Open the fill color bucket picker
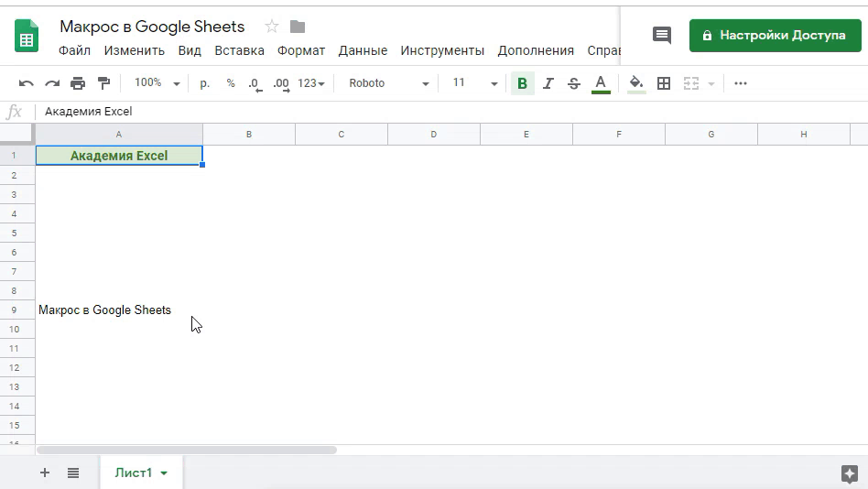The image size is (868, 489). pos(636,83)
